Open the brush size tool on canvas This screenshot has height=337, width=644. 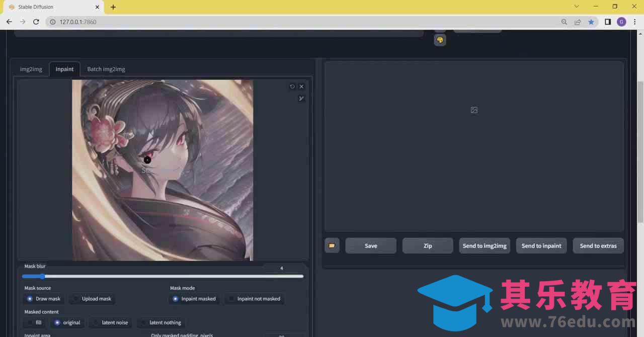(x=301, y=99)
